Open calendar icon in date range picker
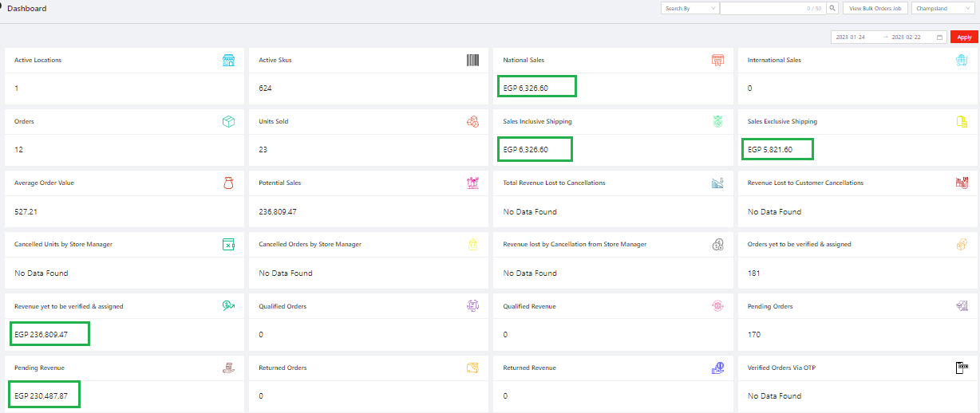Image resolution: width=980 pixels, height=413 pixels. click(x=939, y=37)
